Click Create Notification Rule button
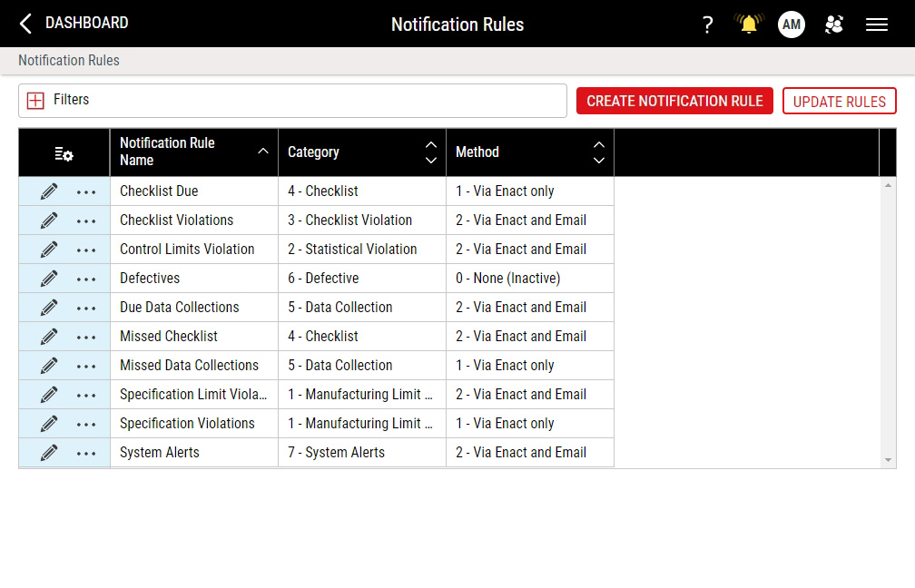Viewport: 915px width, 588px height. (674, 101)
